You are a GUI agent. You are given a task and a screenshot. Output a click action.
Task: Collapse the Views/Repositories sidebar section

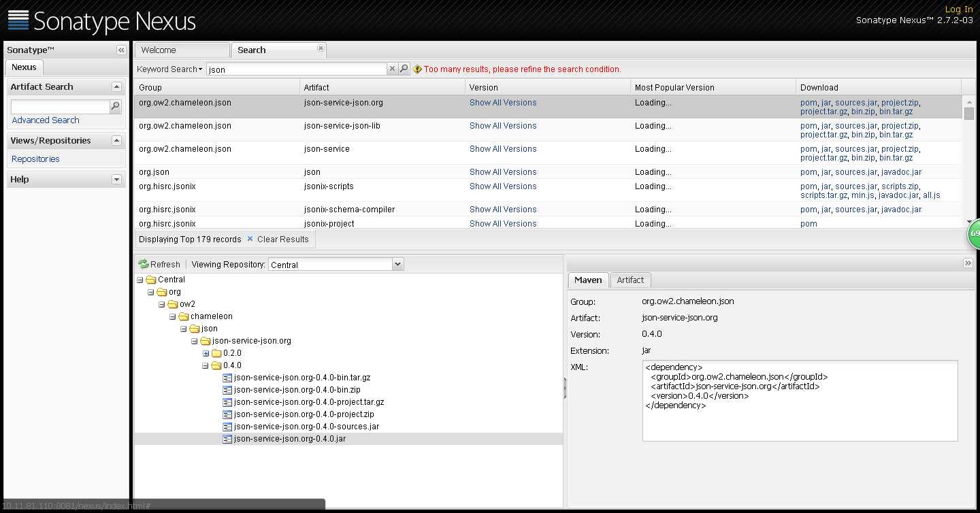116,140
